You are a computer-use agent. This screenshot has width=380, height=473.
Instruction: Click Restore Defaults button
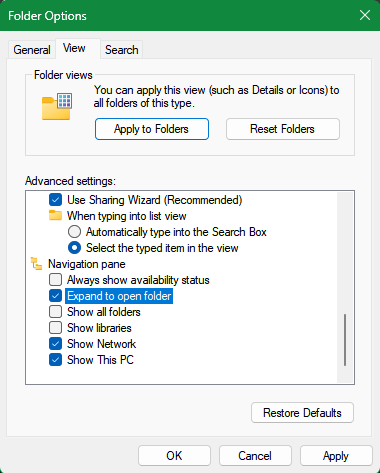click(x=302, y=413)
